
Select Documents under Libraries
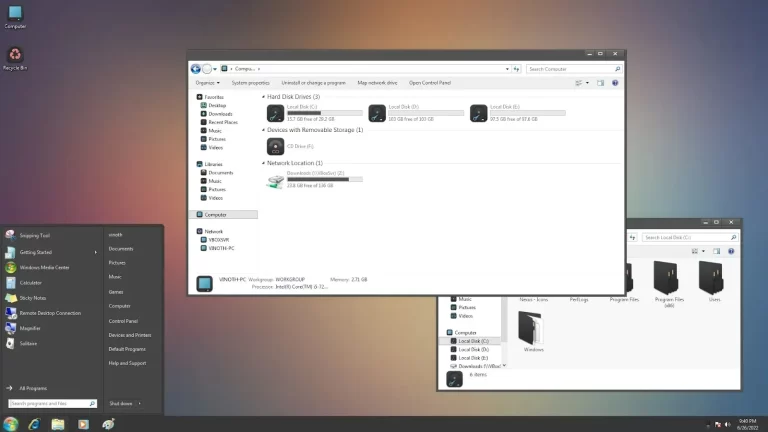(217, 172)
